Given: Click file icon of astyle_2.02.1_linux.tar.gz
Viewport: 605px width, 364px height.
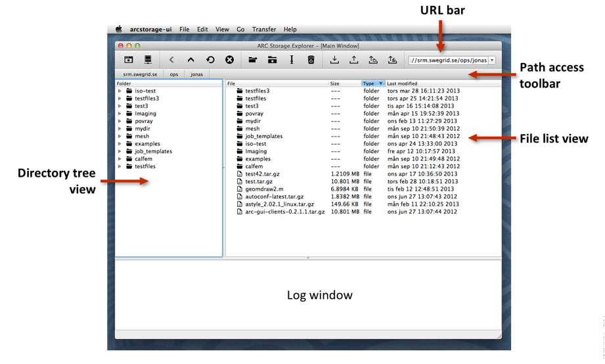Looking at the screenshot, I should click(x=240, y=204).
